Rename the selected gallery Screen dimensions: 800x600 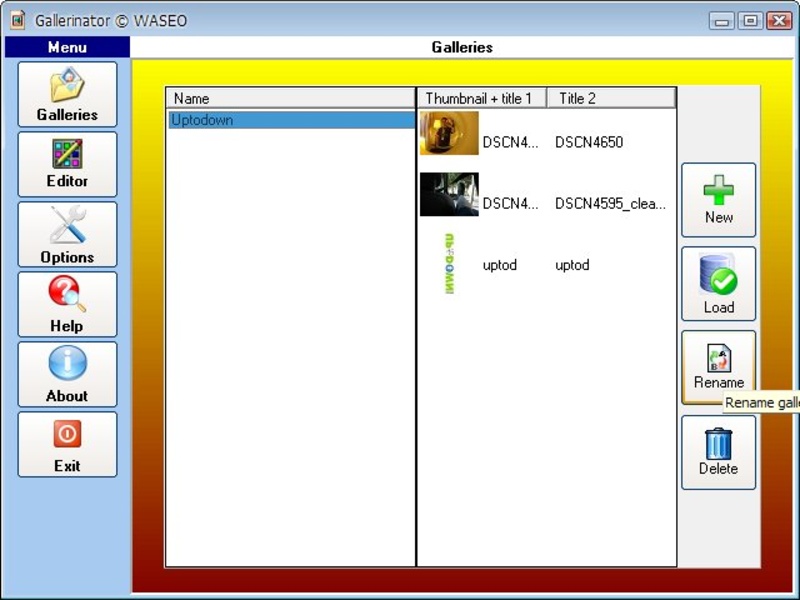[x=718, y=367]
